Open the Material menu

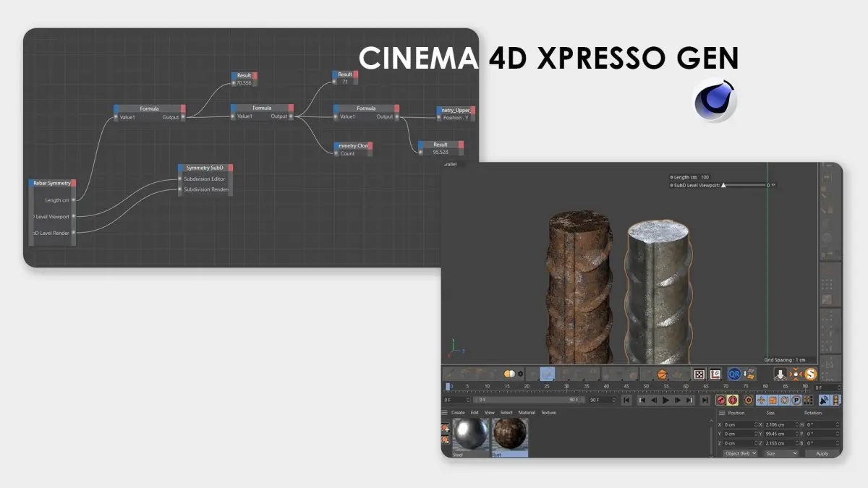click(x=527, y=413)
